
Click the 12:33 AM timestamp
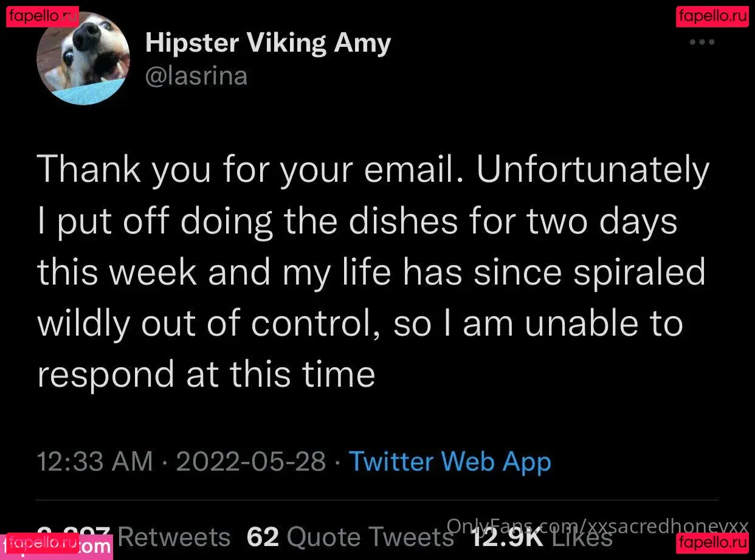(x=95, y=461)
